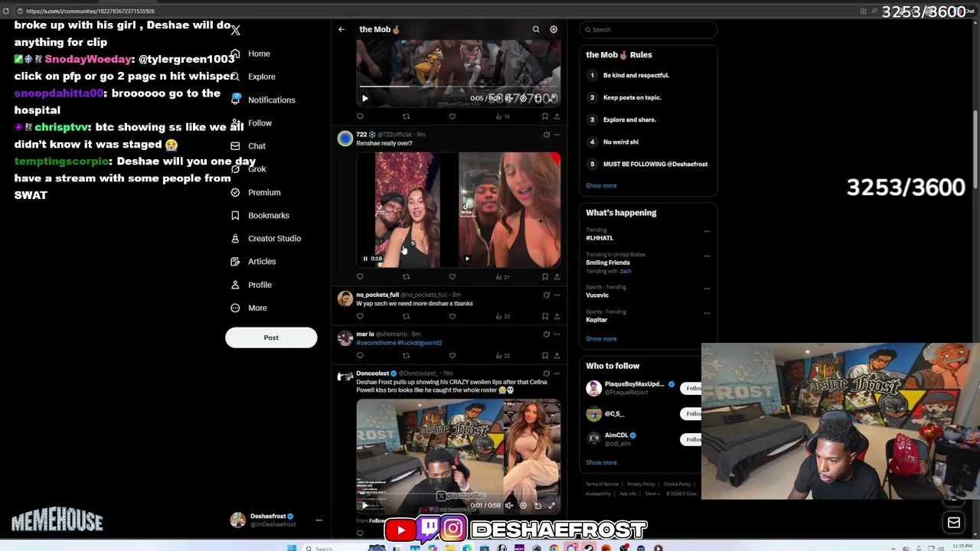
Task: Open more options for #LHHATL trend
Action: point(707,231)
